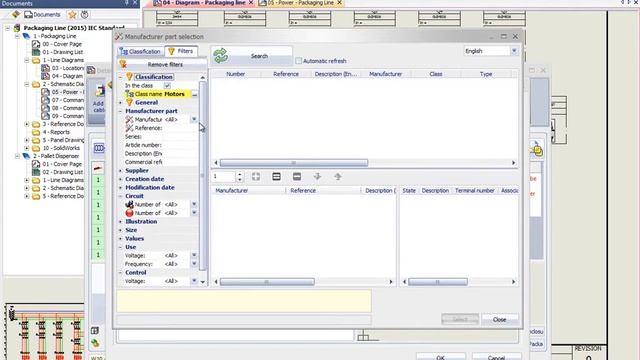The image size is (640, 360).
Task: Open the Use Voltage dropdown
Action: [x=194, y=255]
